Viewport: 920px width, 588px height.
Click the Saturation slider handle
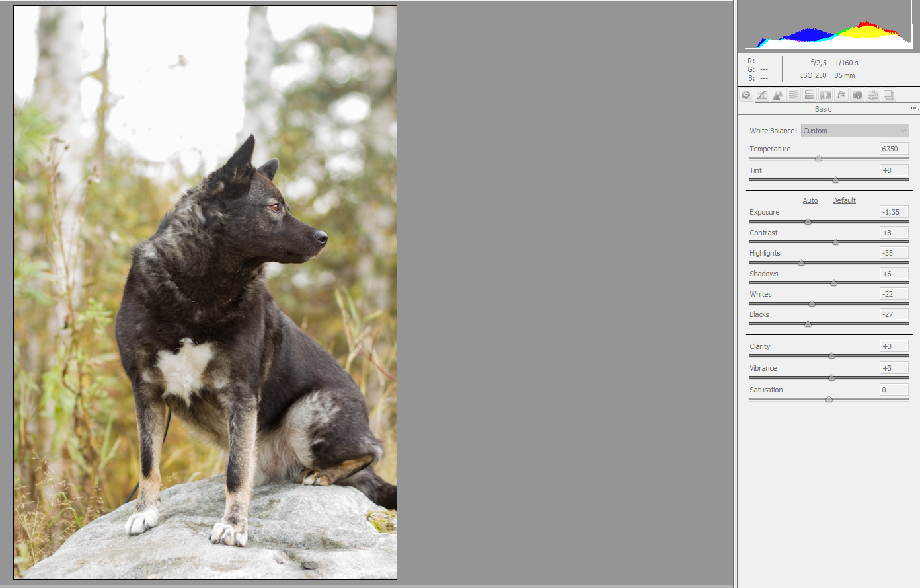click(829, 400)
